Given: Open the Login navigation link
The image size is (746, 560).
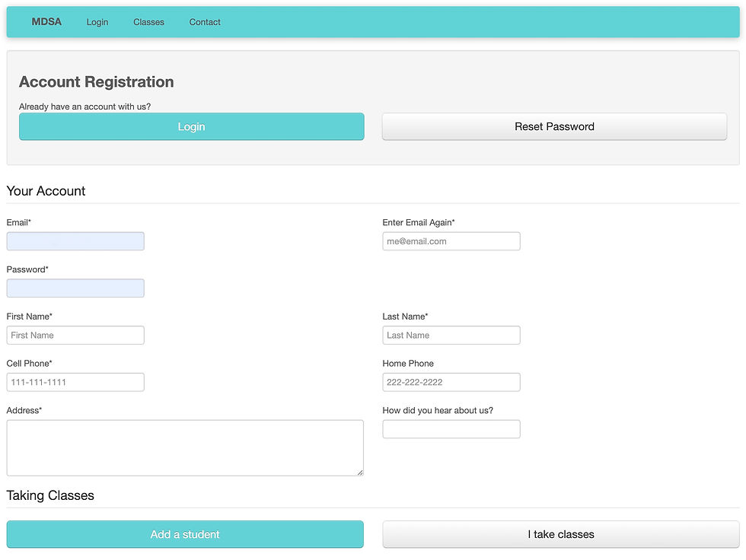Looking at the screenshot, I should tap(97, 22).
